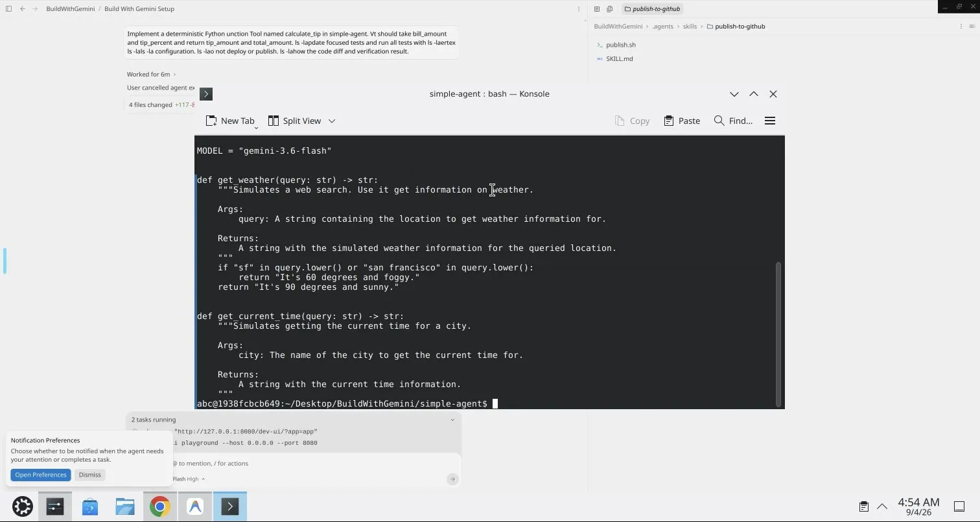
Task: Expand the Split View dropdown arrow
Action: click(332, 121)
